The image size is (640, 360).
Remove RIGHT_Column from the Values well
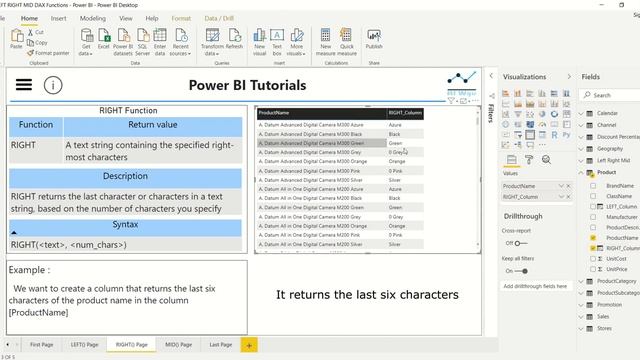[x=569, y=196]
